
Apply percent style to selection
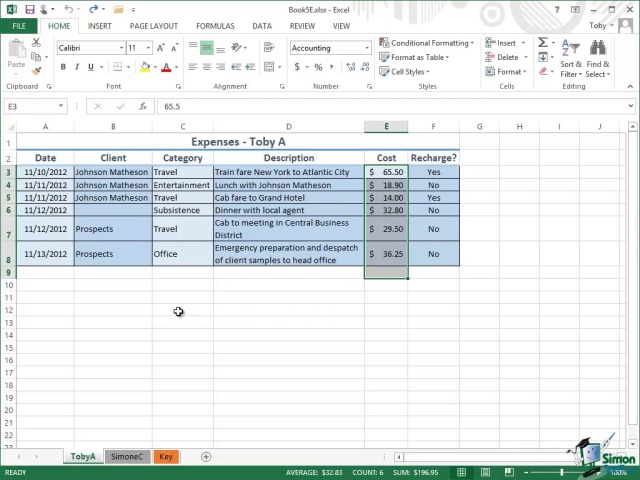[318, 67]
